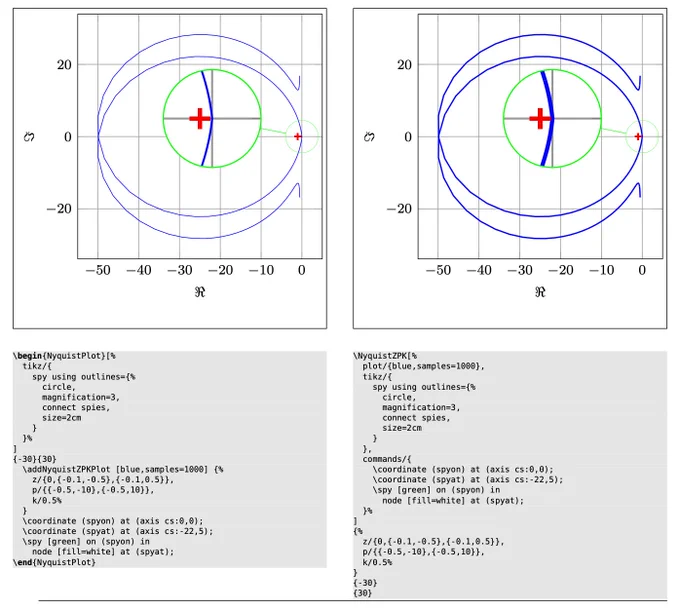Click the \NyquistZPK[% line
The height and width of the screenshot is (610, 680).
point(385,356)
